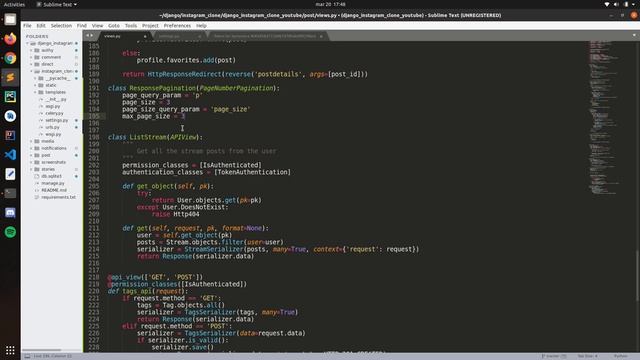This screenshot has width=640, height=360.
Task: Open README.md in the sidebar
Action: [x=54, y=190]
